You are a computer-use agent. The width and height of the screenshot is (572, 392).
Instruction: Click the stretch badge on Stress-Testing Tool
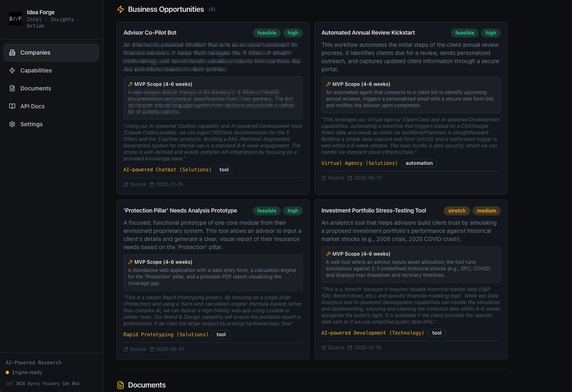(x=457, y=211)
